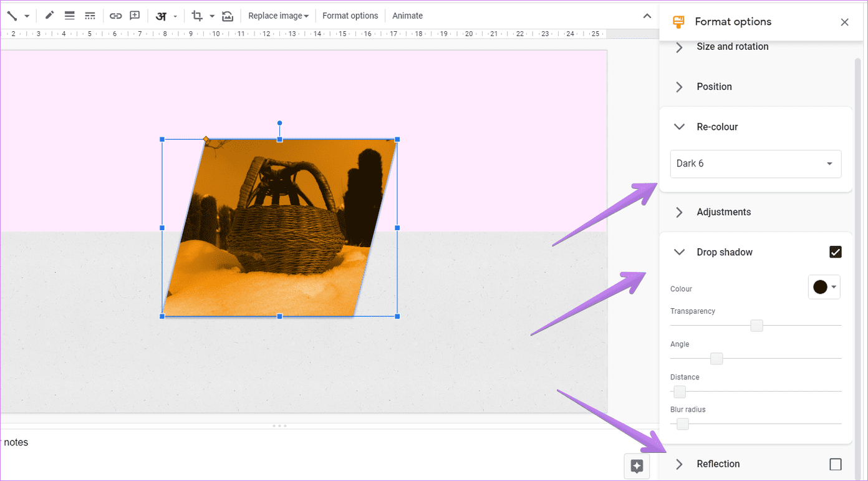Image resolution: width=868 pixels, height=481 pixels.
Task: Open input tools dropdown arrow
Action: point(175,16)
